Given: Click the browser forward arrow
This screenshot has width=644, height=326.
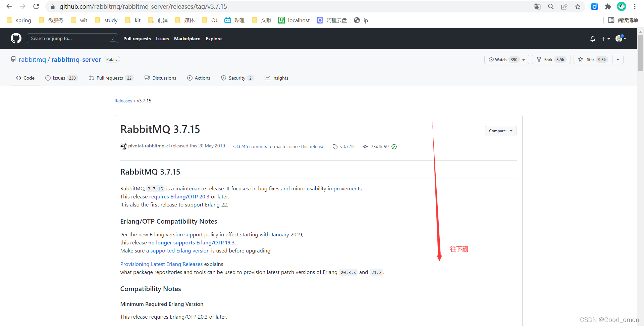Looking at the screenshot, I should click(22, 6).
